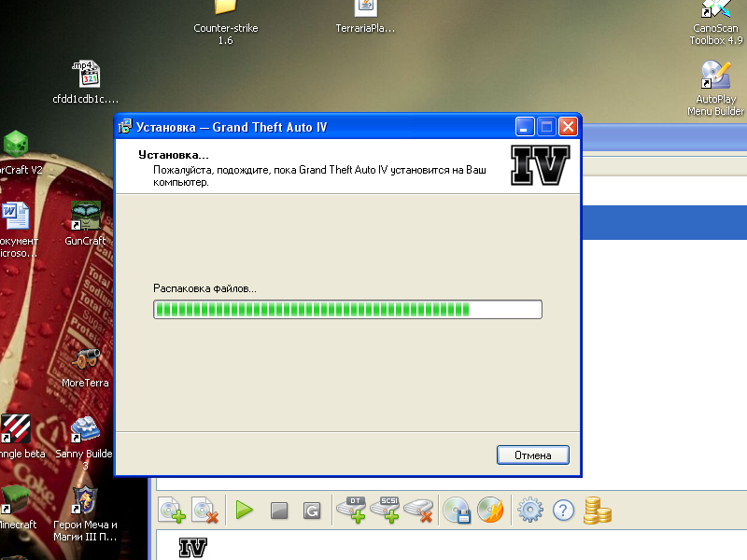The height and width of the screenshot is (560, 747).
Task: Add SCSI virtual drive icon
Action: click(x=385, y=510)
